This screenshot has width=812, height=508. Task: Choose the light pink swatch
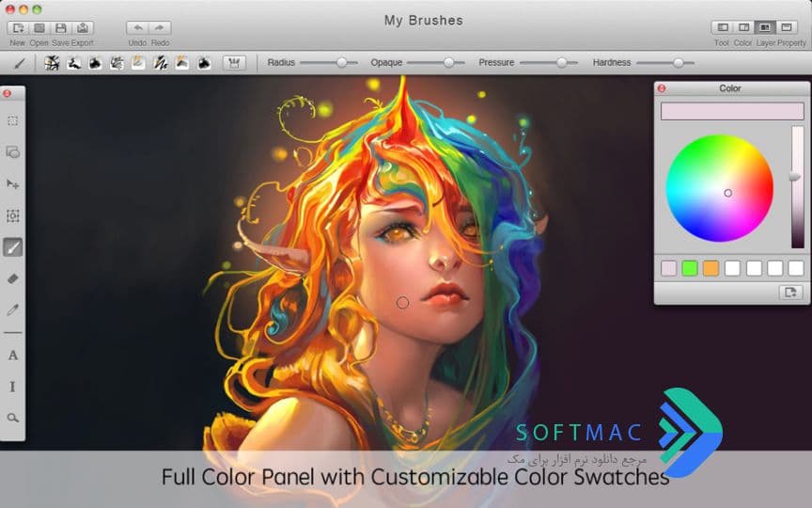click(668, 268)
